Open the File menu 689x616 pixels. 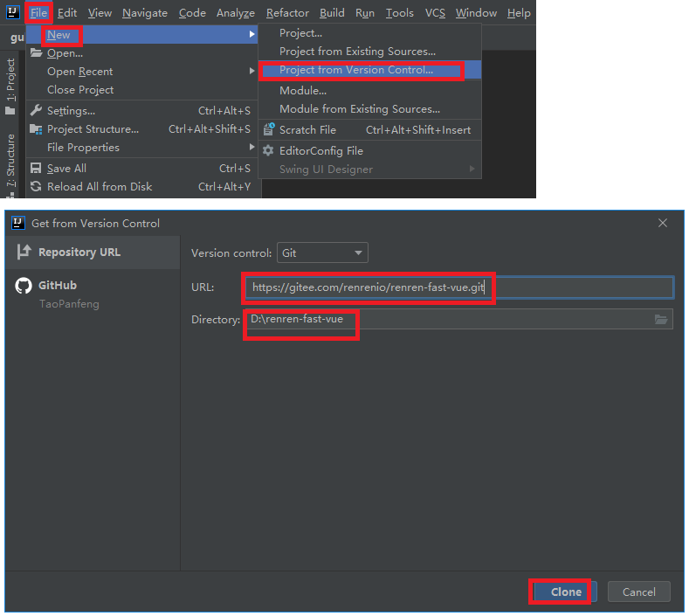[38, 13]
